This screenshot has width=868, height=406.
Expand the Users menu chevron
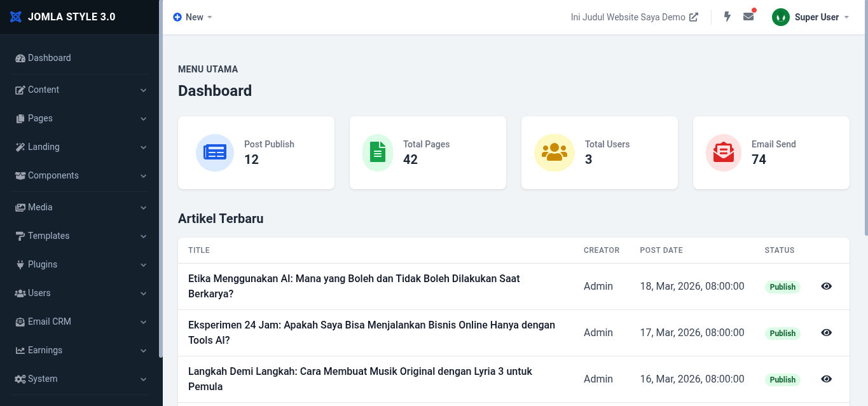(143, 294)
